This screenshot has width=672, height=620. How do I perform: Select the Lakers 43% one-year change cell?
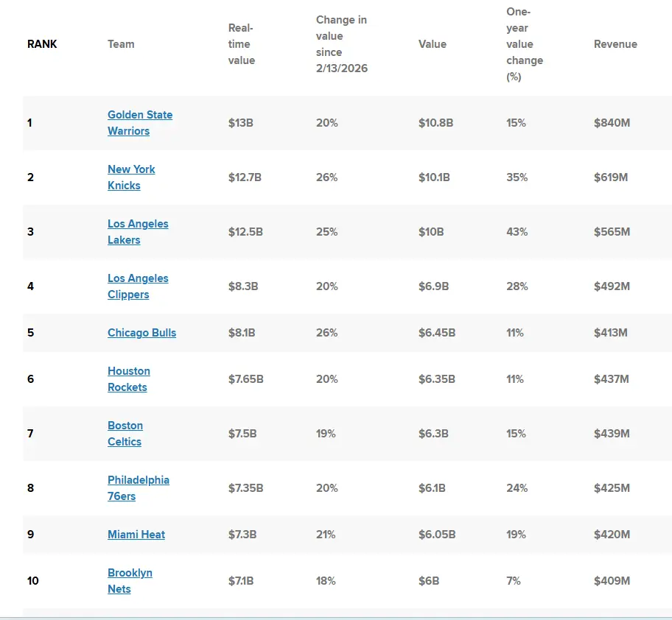point(517,232)
